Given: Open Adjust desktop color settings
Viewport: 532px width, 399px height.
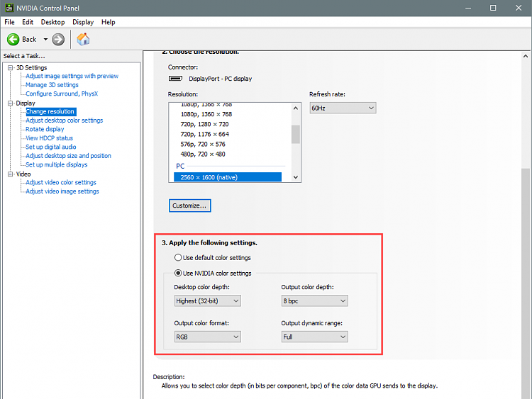Looking at the screenshot, I should [x=64, y=120].
